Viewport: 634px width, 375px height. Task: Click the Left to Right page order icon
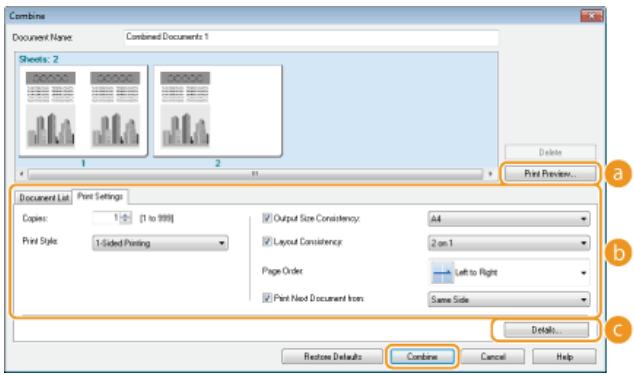[x=441, y=273]
